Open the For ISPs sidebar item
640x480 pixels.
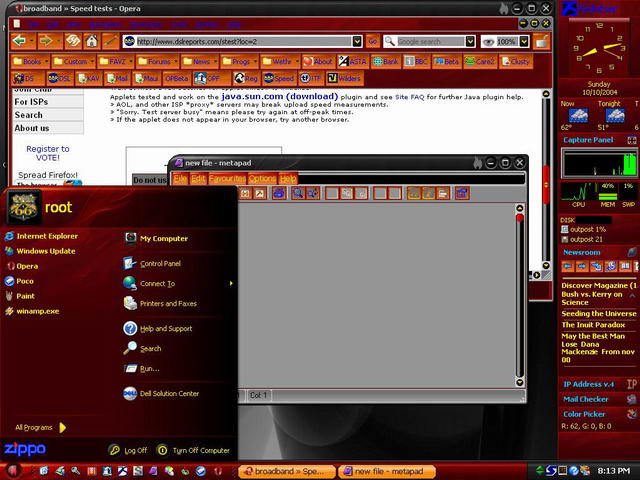pyautogui.click(x=48, y=102)
